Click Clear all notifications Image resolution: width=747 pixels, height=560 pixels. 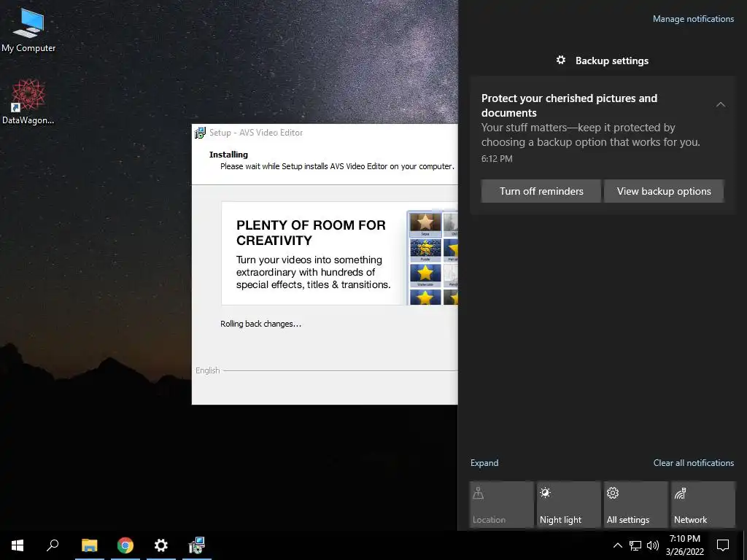click(x=694, y=463)
